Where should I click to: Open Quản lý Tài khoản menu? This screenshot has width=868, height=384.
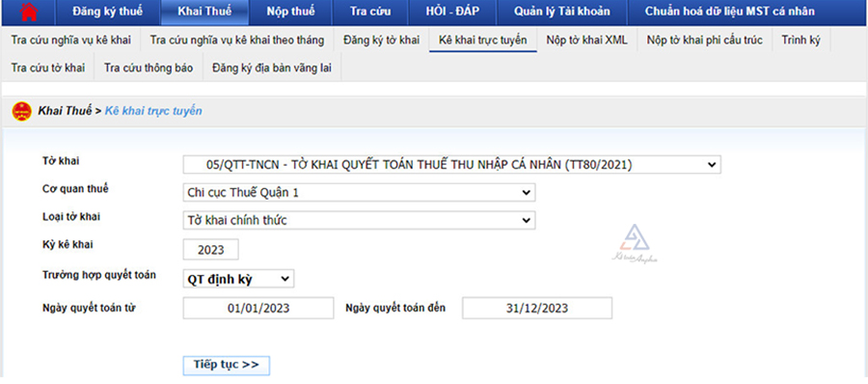[562, 12]
